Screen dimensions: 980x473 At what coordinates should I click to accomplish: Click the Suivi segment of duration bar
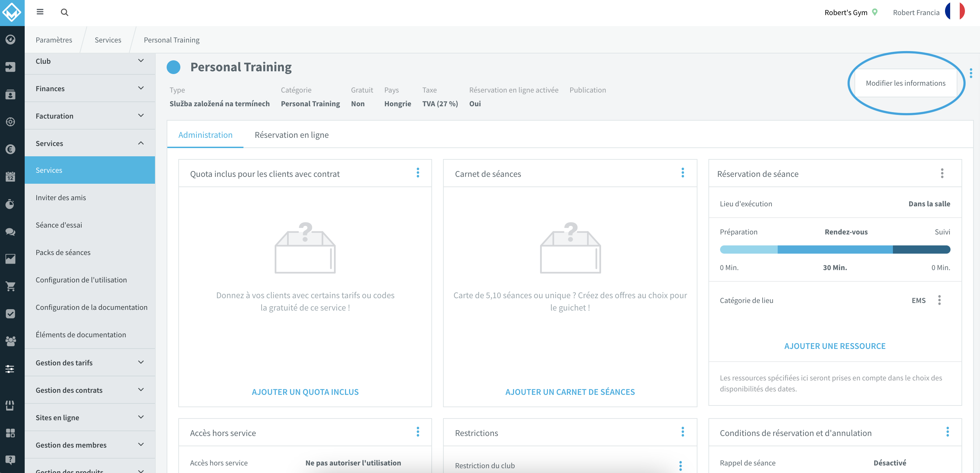click(921, 250)
